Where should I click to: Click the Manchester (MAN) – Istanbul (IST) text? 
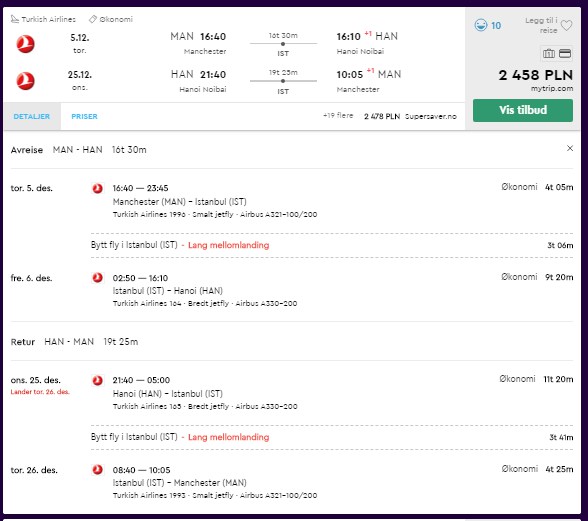[x=180, y=202]
